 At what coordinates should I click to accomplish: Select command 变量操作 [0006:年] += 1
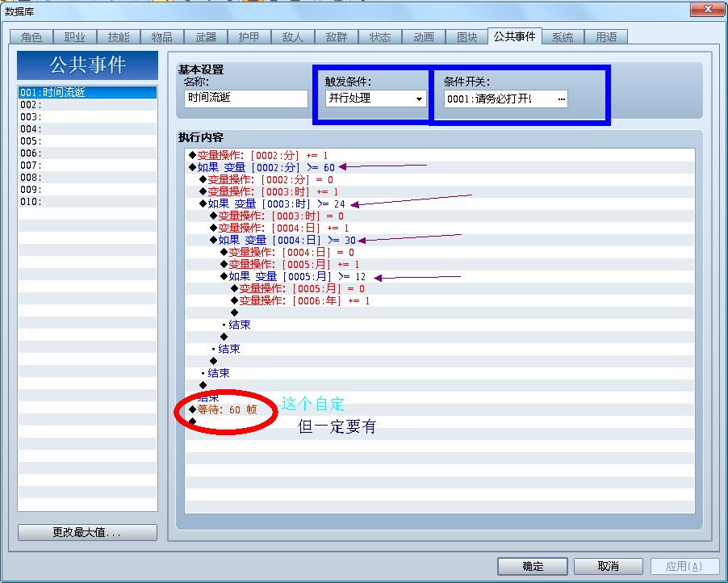coord(440,300)
